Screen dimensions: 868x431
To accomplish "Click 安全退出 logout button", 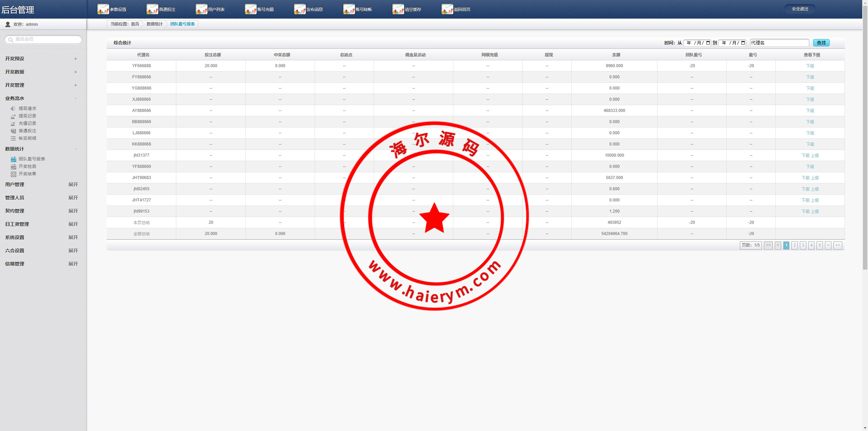I will (x=800, y=9).
